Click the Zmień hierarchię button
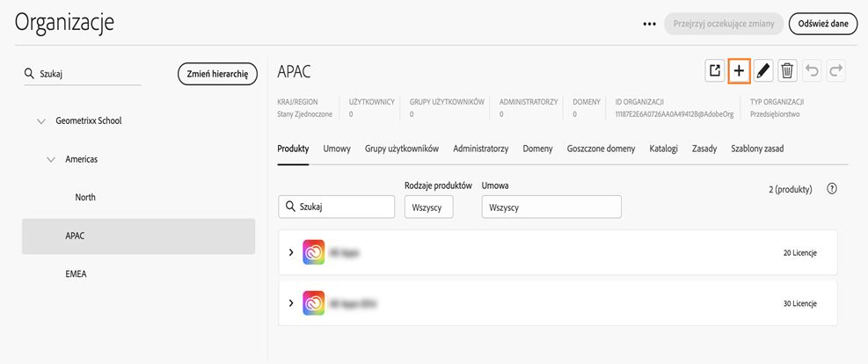Image resolution: width=868 pixels, height=364 pixels. [x=217, y=74]
